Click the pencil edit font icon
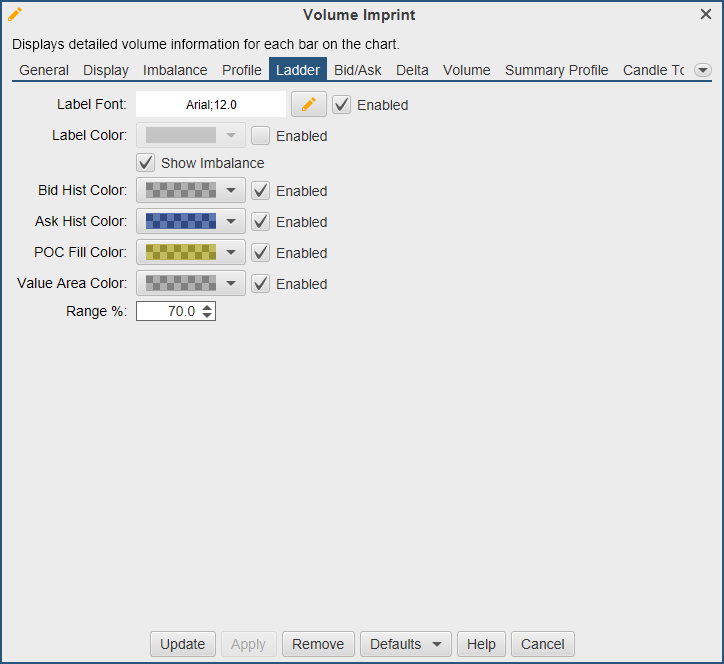The image size is (724, 664). 309,104
